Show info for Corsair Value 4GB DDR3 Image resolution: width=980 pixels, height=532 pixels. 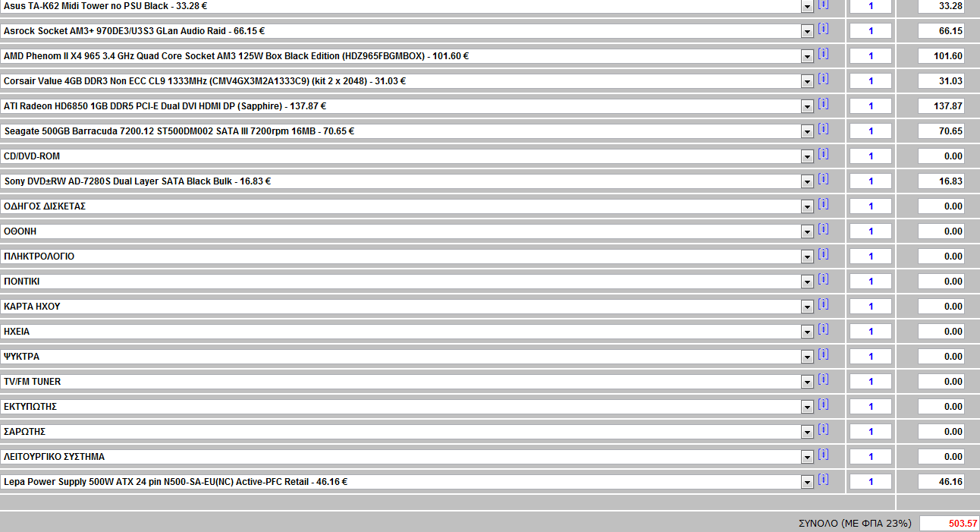click(x=823, y=79)
